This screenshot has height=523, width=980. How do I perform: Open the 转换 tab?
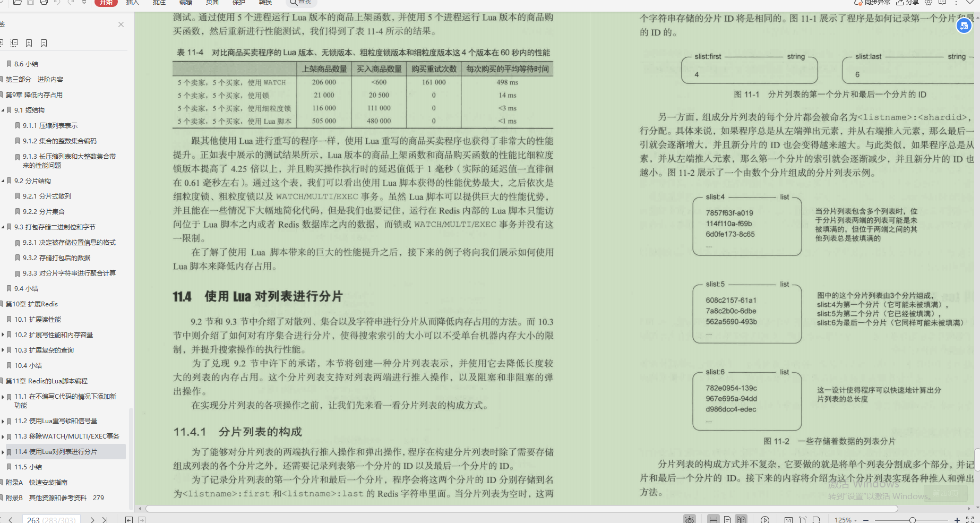(x=265, y=2)
